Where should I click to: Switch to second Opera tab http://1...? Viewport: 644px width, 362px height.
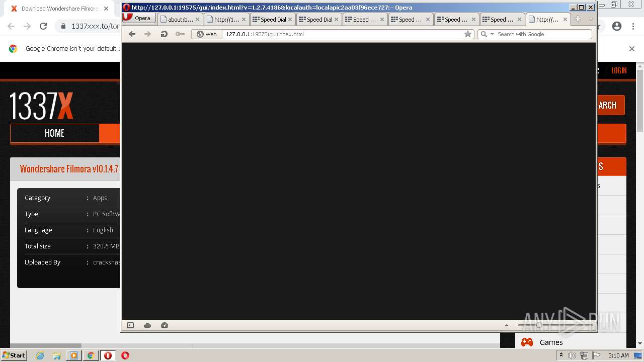(x=226, y=20)
